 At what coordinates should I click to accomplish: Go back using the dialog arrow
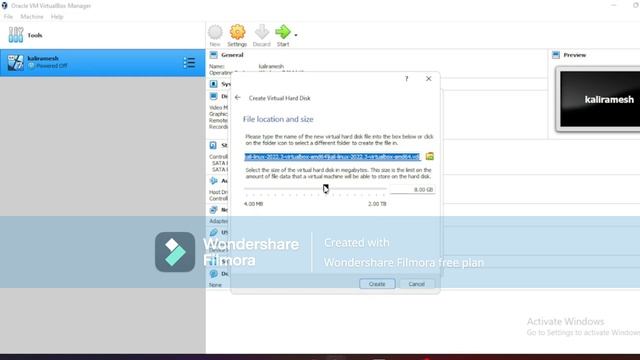(238, 98)
